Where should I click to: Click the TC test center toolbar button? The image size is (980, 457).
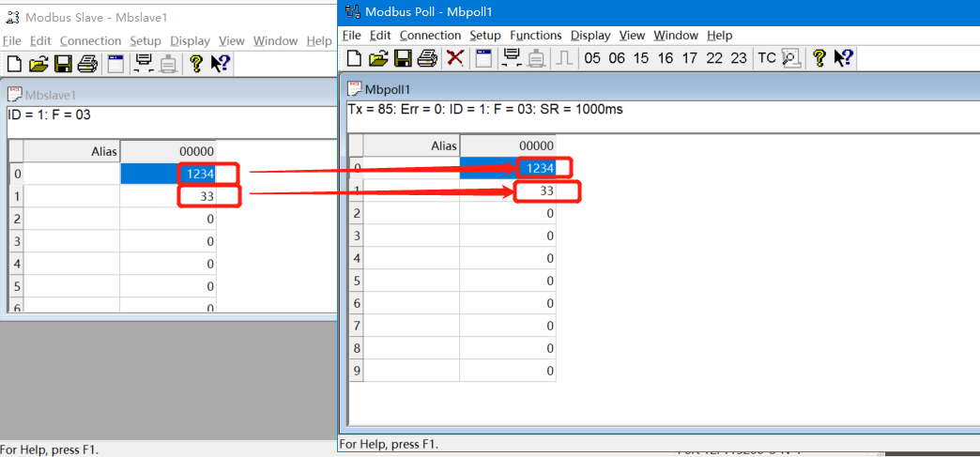[767, 58]
